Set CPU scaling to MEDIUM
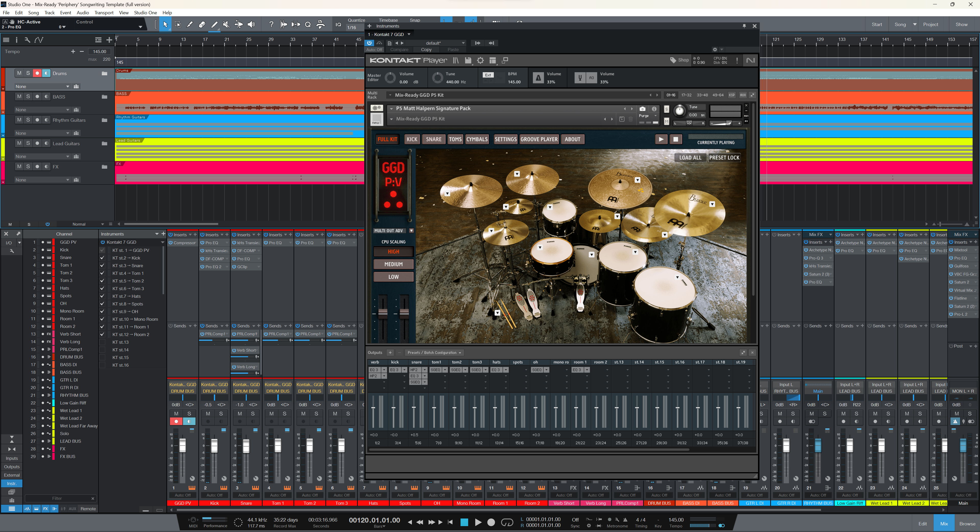980x532 pixels. [393, 264]
